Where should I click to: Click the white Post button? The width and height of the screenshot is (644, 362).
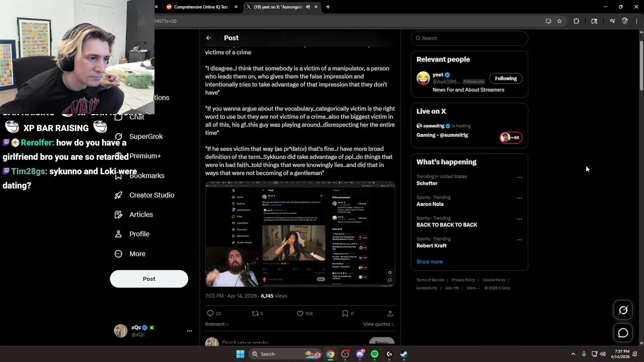[x=149, y=279]
